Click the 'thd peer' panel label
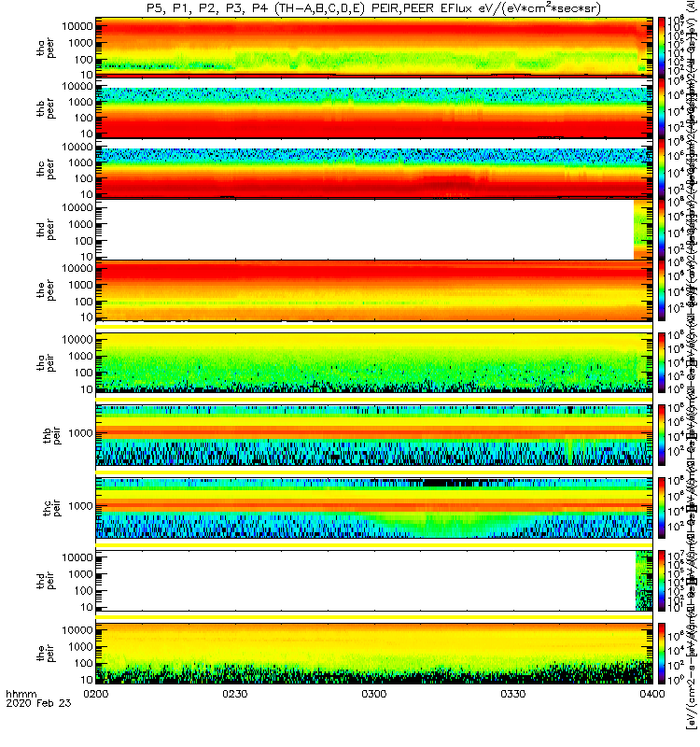 (46, 230)
